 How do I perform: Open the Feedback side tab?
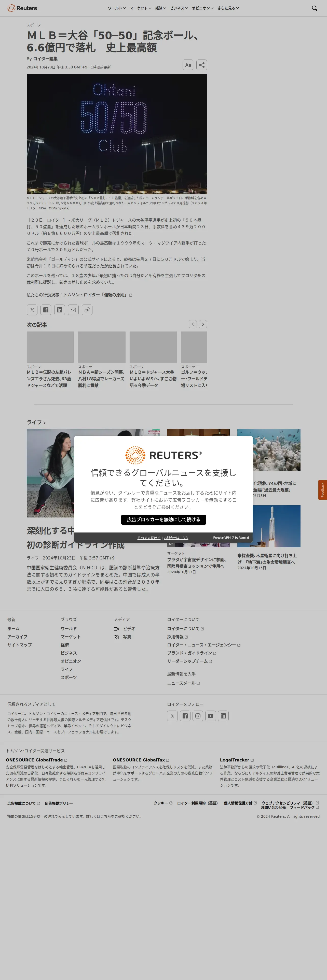pyautogui.click(x=322, y=490)
